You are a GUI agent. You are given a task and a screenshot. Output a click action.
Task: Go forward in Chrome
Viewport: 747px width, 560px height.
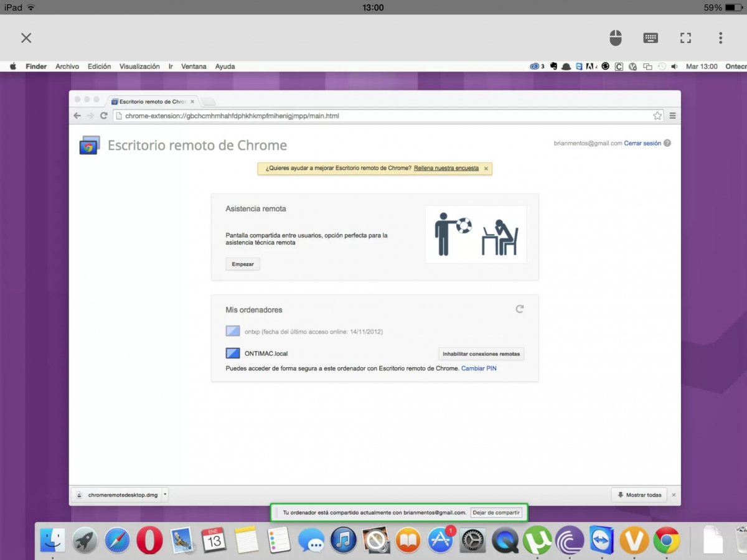[90, 116]
